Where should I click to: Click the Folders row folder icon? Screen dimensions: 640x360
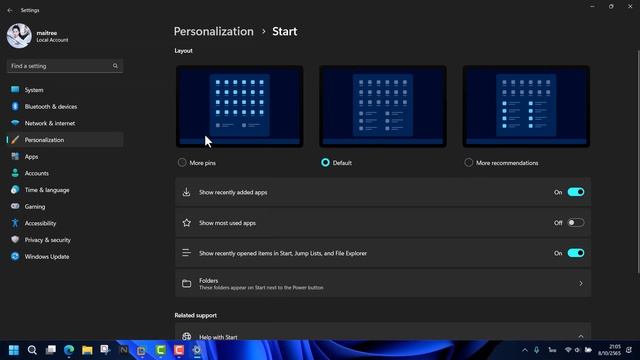coord(187,283)
